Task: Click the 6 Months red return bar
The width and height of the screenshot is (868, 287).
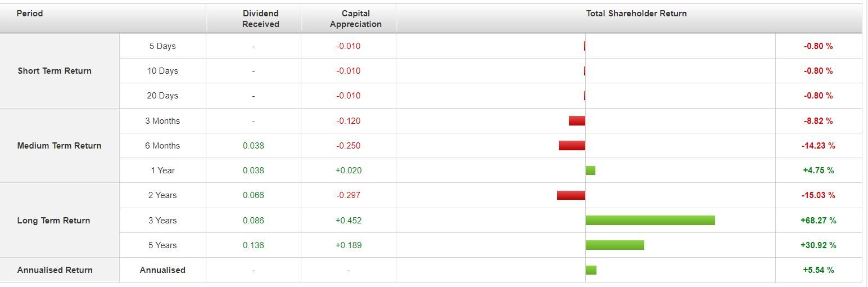Action: click(x=572, y=145)
